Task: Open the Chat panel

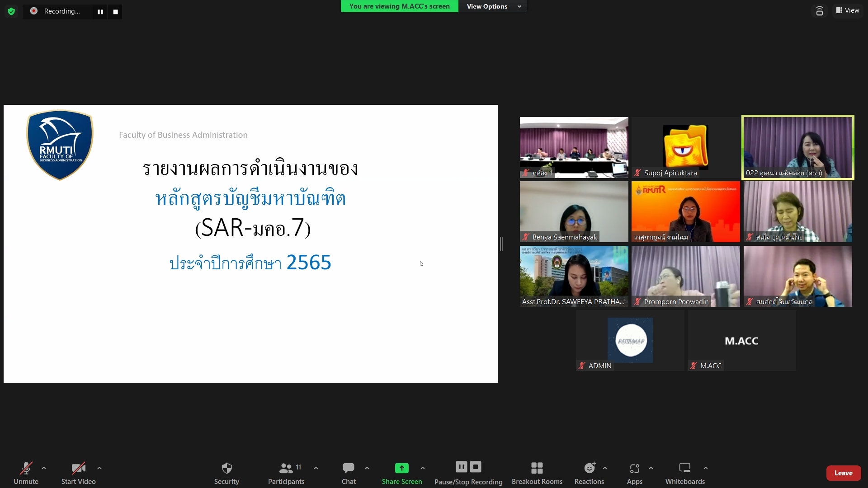Action: click(349, 473)
